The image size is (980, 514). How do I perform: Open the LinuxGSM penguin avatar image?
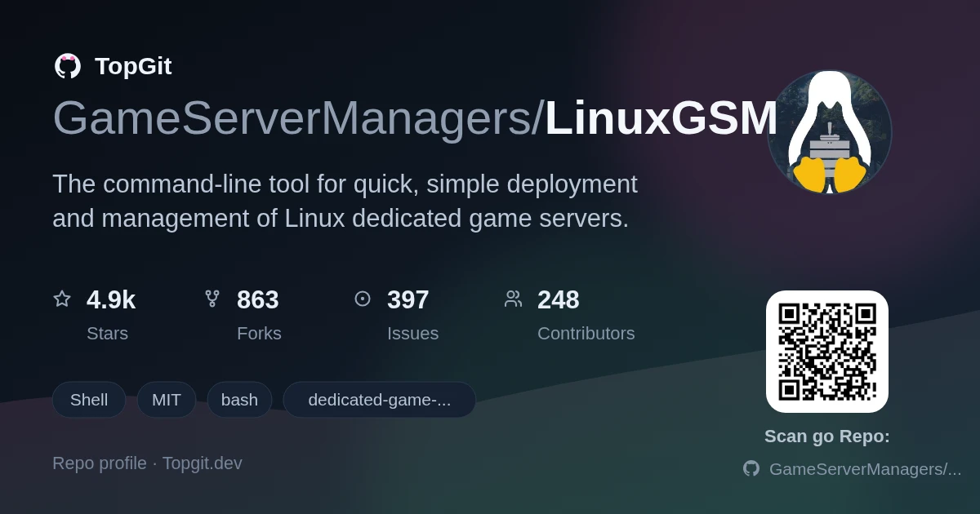830,132
